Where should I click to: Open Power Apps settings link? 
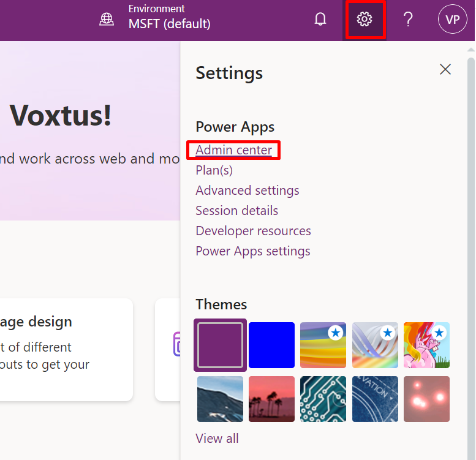point(253,251)
